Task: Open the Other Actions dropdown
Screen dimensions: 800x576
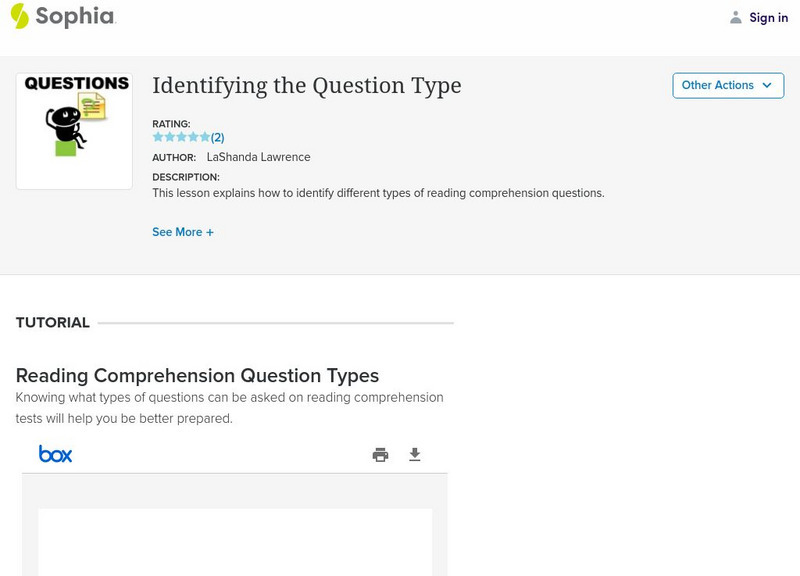Action: click(728, 85)
